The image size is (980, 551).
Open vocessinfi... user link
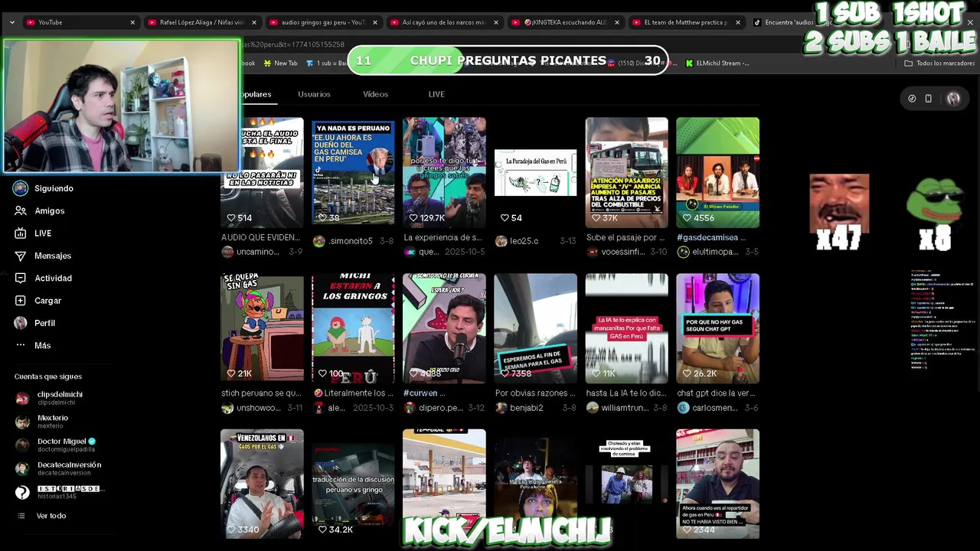click(616, 252)
